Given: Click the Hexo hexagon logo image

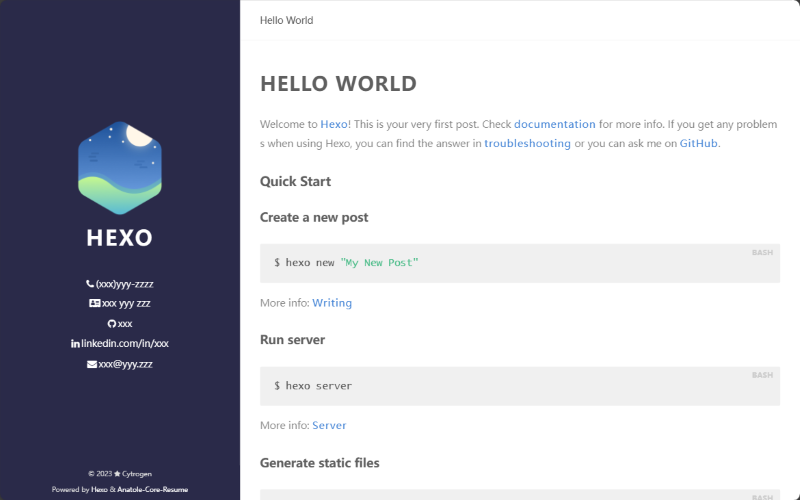Looking at the screenshot, I should pos(120,168).
